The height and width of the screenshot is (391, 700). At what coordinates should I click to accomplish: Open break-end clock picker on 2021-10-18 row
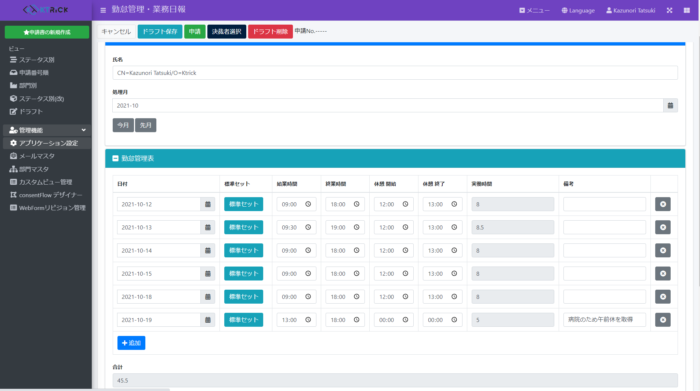(454, 297)
